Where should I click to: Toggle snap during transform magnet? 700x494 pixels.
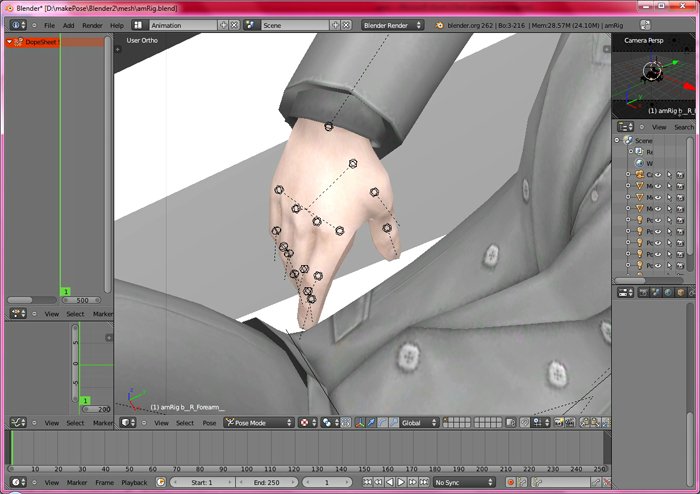click(525, 423)
